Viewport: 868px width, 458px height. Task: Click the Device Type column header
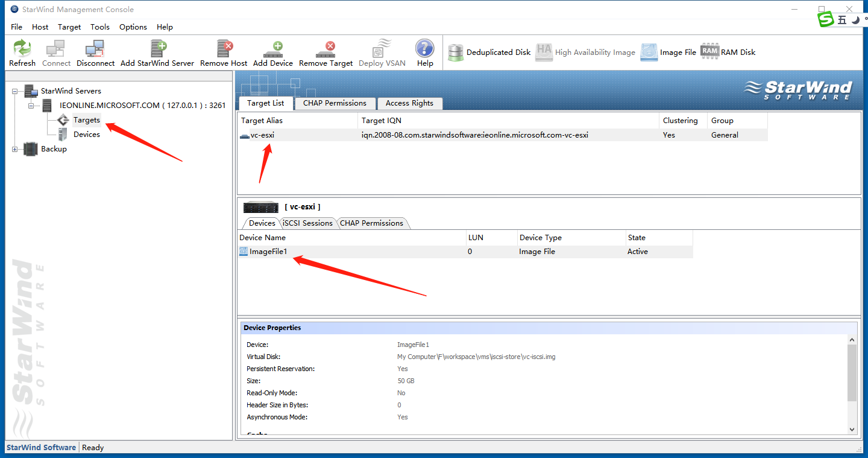point(571,237)
